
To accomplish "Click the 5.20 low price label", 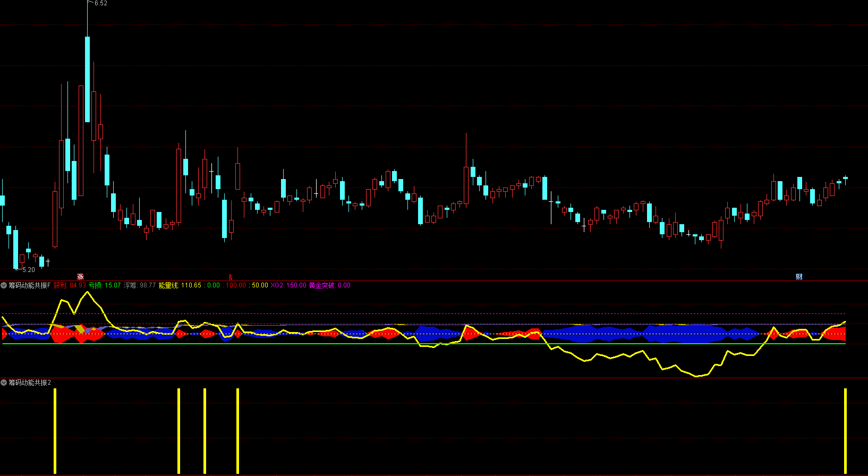I will pos(28,270).
